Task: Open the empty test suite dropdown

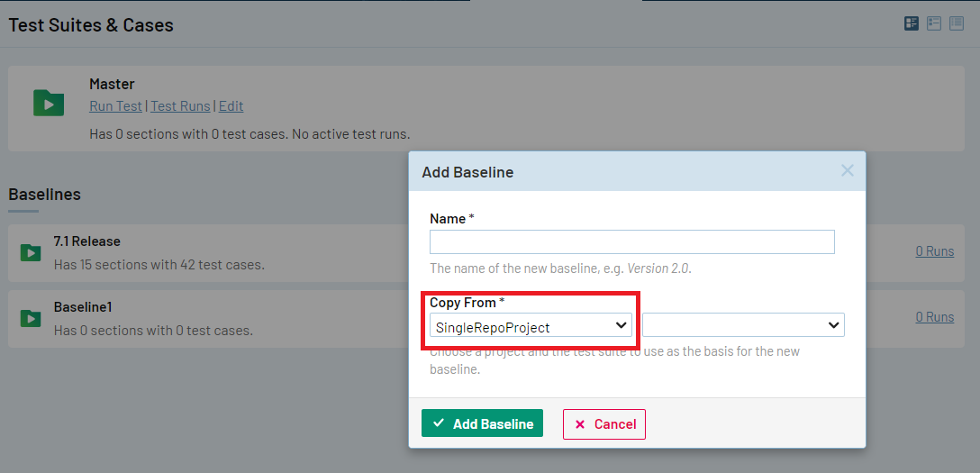Action: click(x=743, y=325)
